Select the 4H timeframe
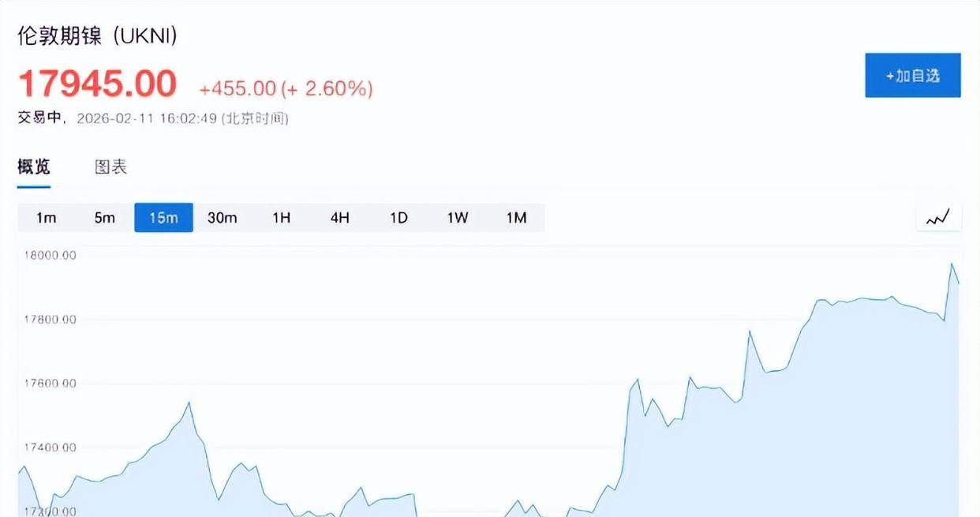Screen dimensions: 980x517 [339, 218]
